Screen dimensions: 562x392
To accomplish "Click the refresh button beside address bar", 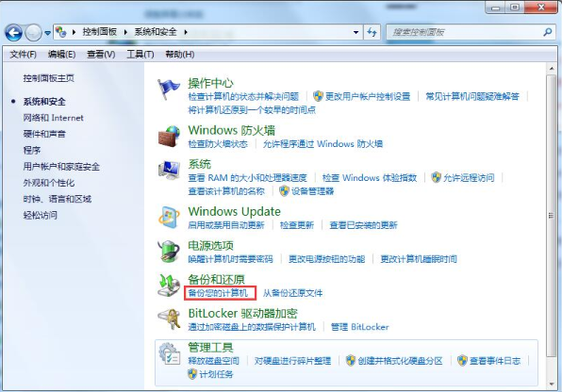I will coord(372,32).
